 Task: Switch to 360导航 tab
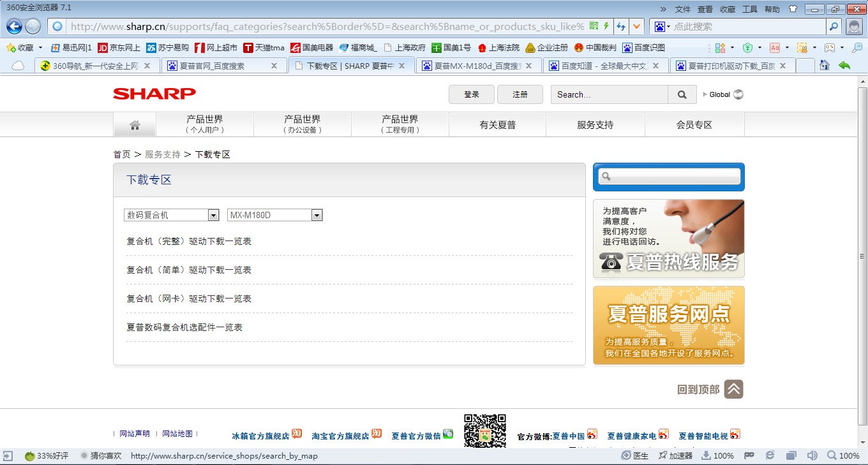tap(96, 66)
